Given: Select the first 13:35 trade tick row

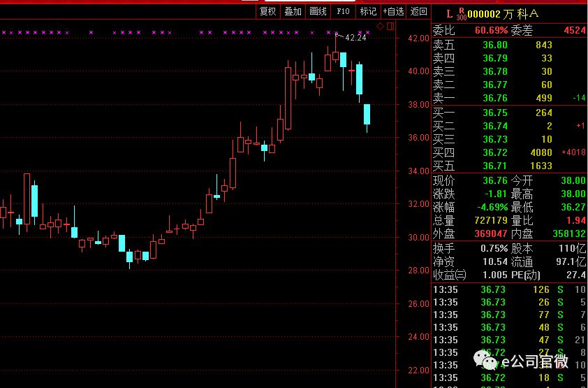Looking at the screenshot, I should [x=509, y=289].
